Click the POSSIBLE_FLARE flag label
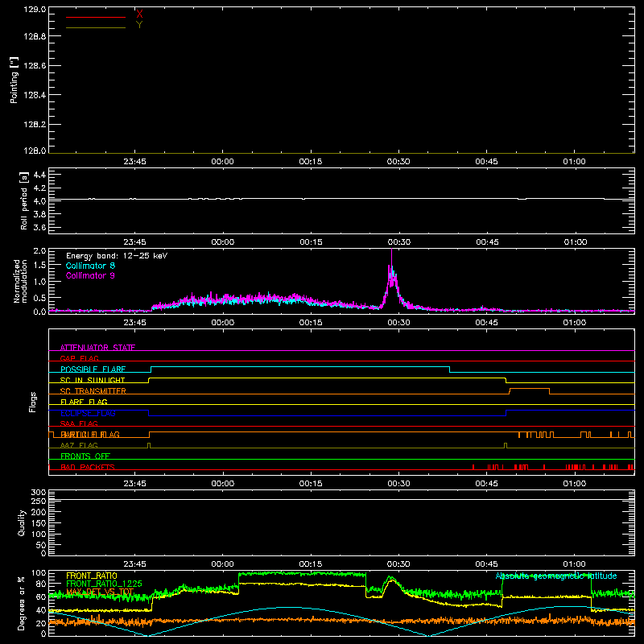 pos(93,369)
